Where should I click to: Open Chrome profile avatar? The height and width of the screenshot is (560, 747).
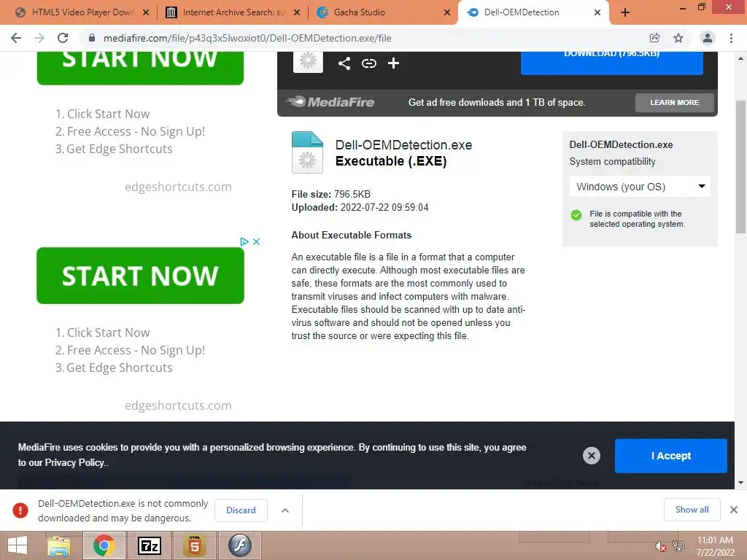point(708,38)
